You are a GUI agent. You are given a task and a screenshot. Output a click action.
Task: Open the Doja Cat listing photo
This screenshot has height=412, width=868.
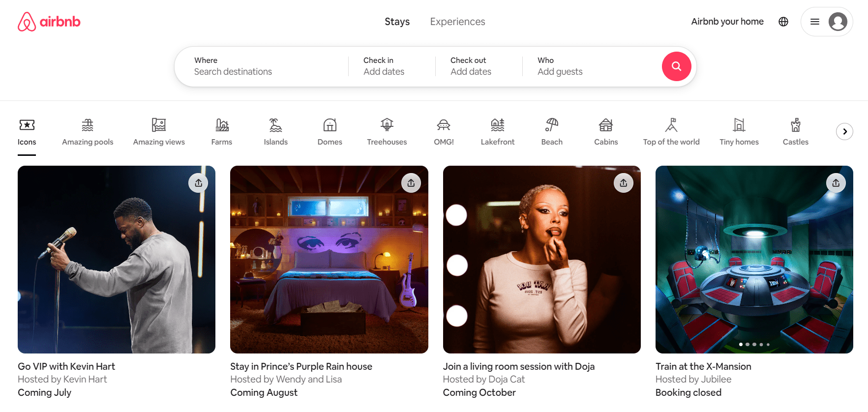tap(541, 259)
